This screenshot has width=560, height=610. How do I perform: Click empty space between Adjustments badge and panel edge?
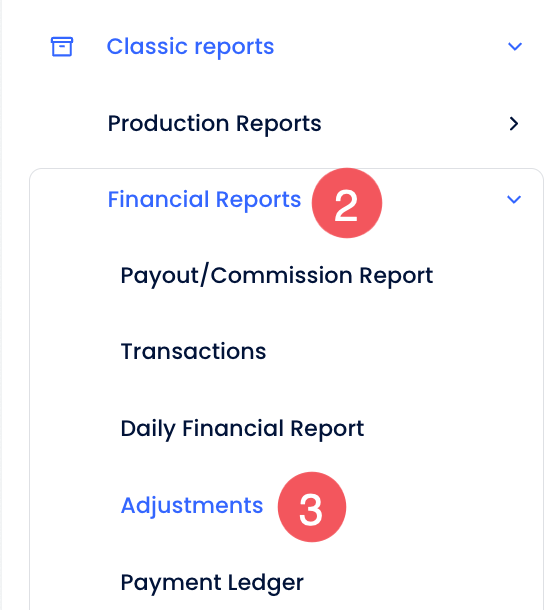click(x=442, y=507)
